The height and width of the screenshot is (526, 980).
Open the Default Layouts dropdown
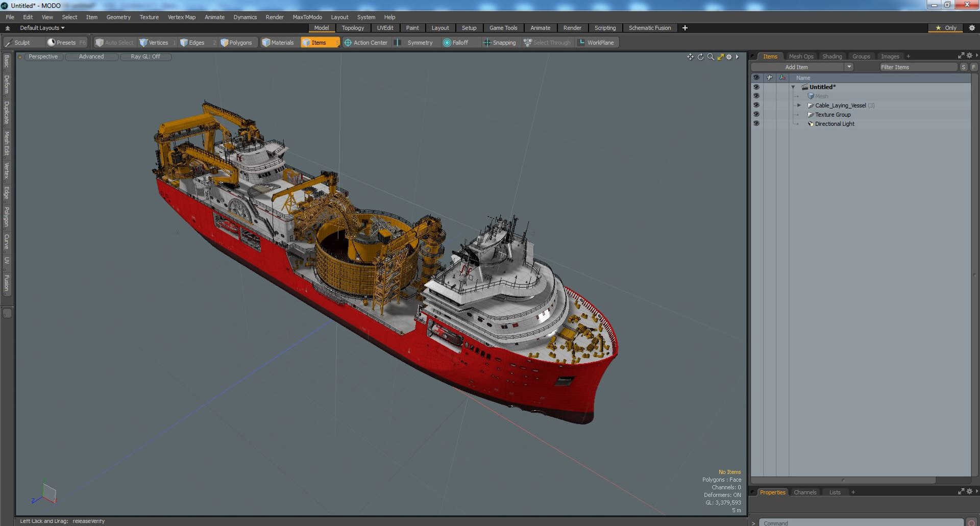pos(42,28)
